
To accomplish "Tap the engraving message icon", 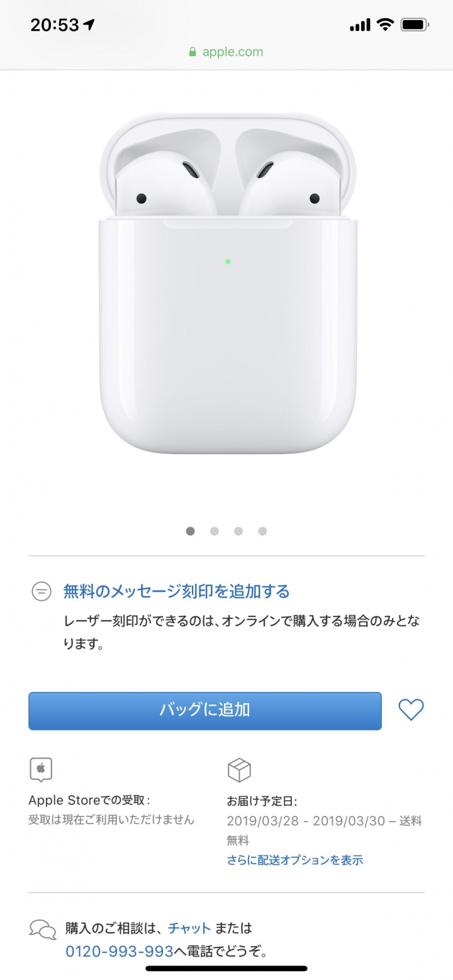I will point(42,591).
